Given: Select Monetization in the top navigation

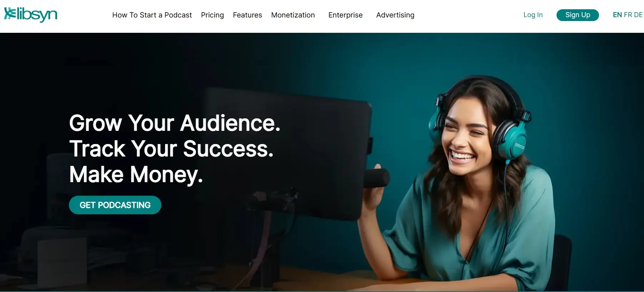Looking at the screenshot, I should coord(293,15).
